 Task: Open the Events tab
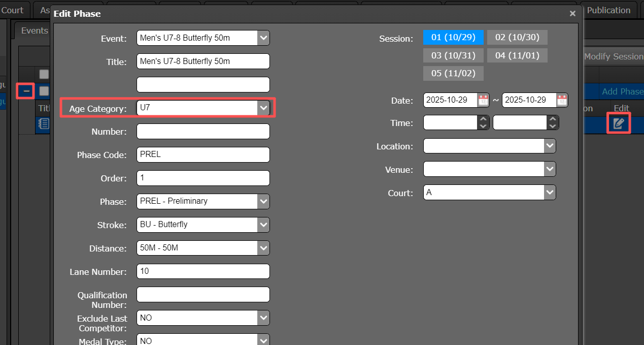pos(34,30)
